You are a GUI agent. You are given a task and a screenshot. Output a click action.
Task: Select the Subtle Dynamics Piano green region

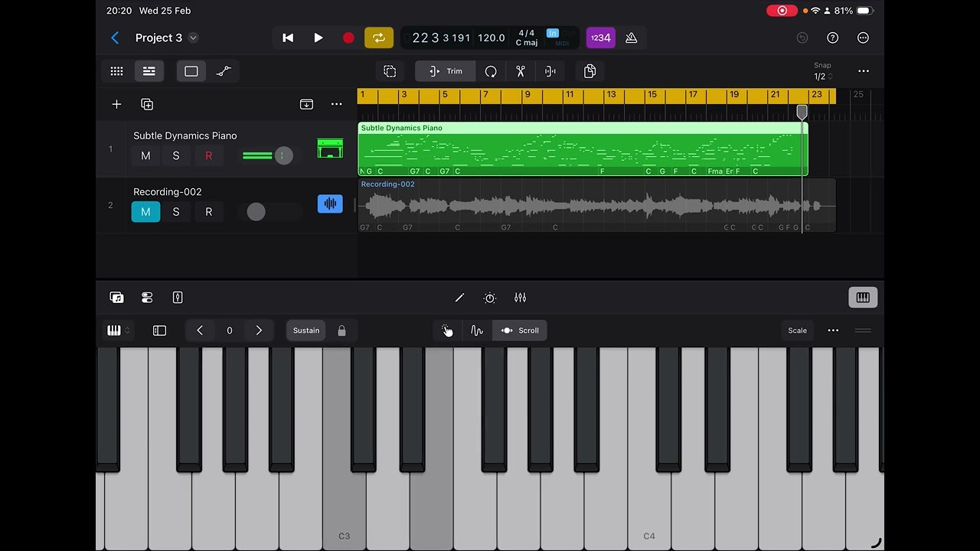(583, 149)
